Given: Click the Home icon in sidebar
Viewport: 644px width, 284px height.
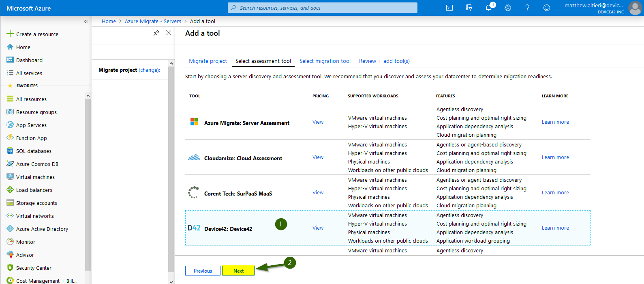Looking at the screenshot, I should (x=10, y=47).
